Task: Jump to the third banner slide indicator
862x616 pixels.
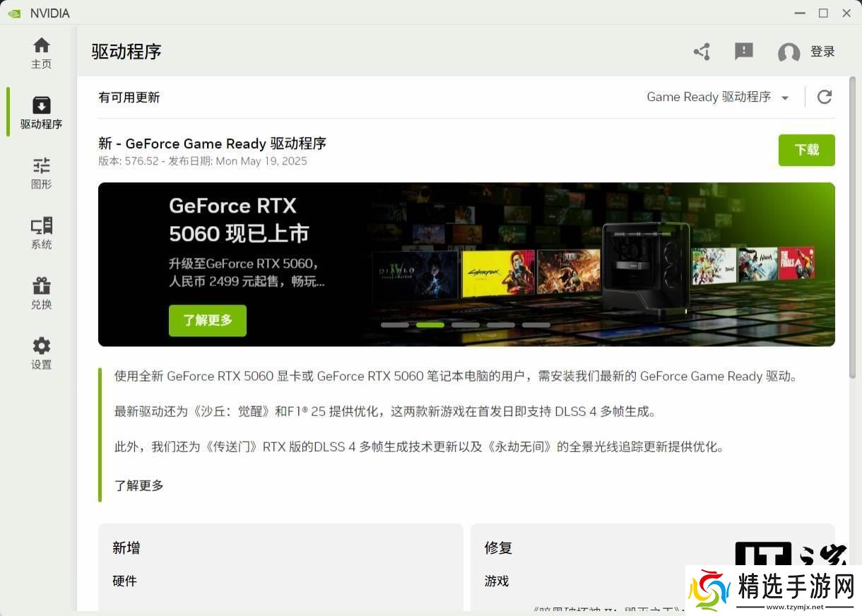Action: point(466,325)
